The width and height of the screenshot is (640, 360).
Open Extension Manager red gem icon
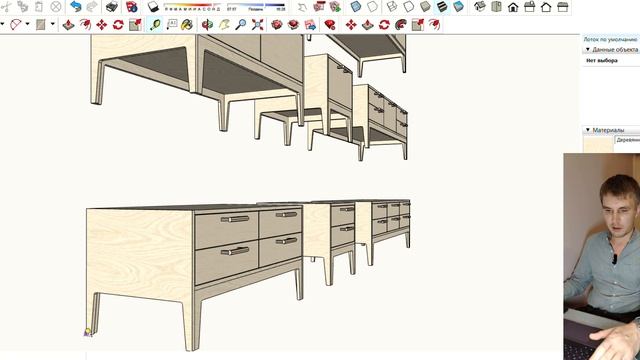[330, 24]
